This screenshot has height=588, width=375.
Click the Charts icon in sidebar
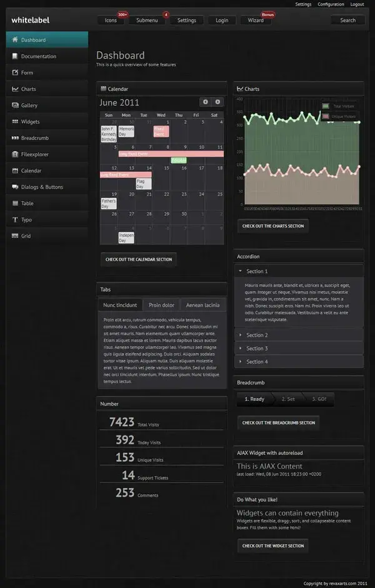[15, 89]
